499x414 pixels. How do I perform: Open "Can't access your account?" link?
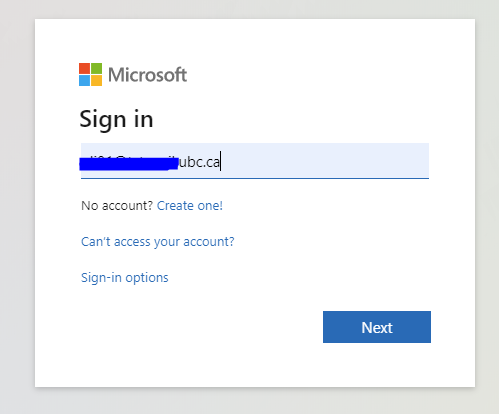(x=158, y=242)
